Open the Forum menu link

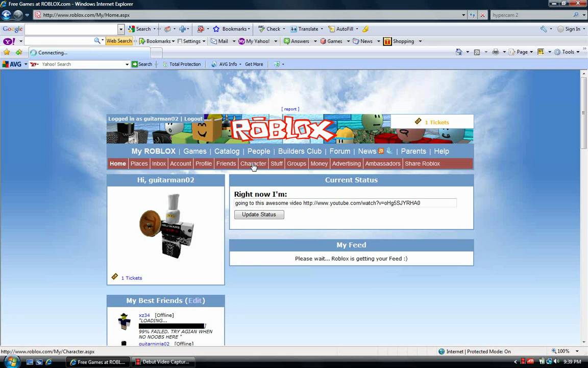[x=340, y=151]
